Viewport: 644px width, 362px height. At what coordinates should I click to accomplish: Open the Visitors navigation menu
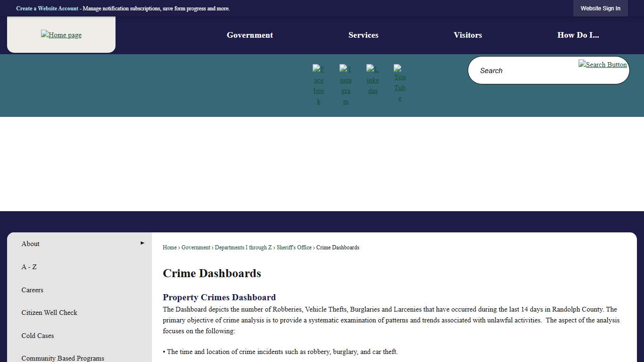tap(468, 35)
